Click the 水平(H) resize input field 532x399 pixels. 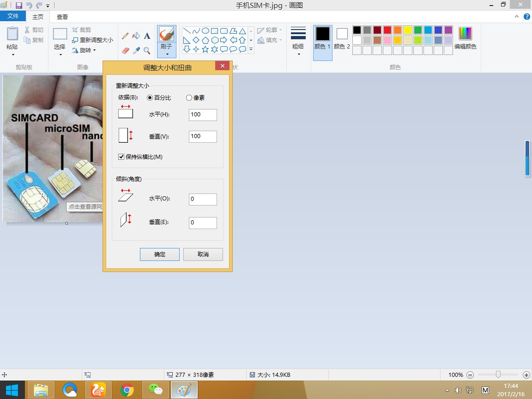pyautogui.click(x=203, y=115)
